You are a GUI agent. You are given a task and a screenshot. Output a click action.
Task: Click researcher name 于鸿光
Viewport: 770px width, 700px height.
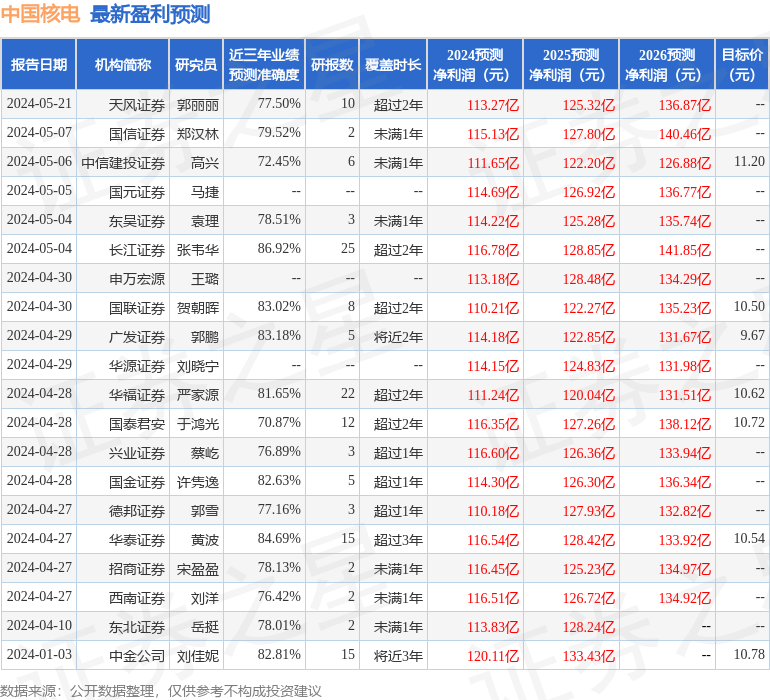click(198, 423)
